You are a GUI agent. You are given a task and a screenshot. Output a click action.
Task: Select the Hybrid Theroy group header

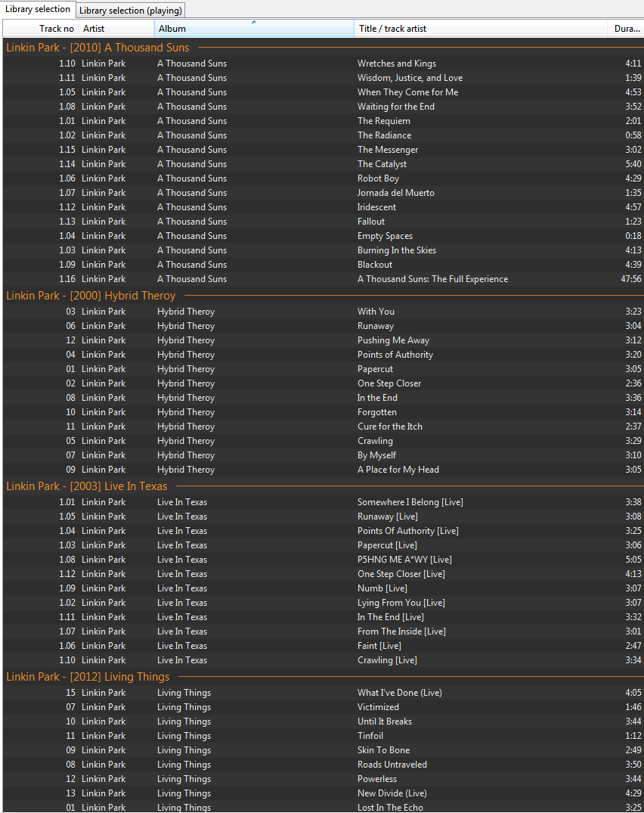coord(324,296)
